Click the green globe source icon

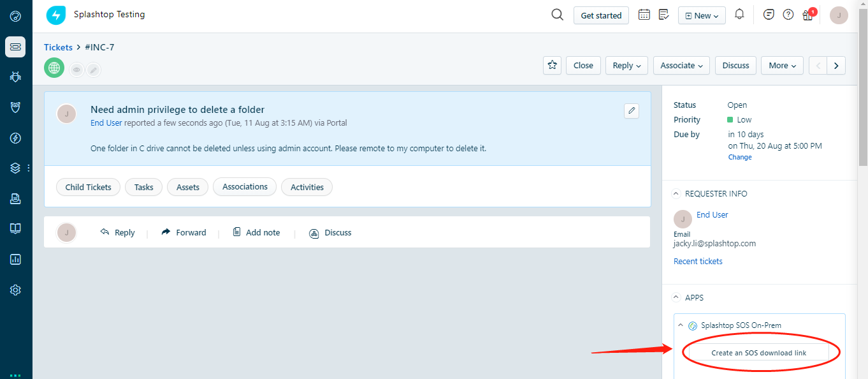point(54,68)
